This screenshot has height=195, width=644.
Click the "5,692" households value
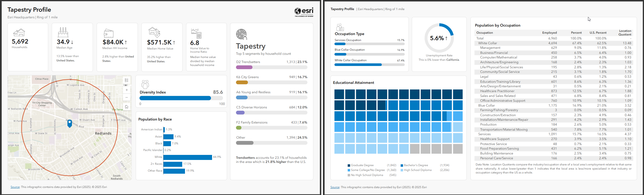pyautogui.click(x=20, y=41)
